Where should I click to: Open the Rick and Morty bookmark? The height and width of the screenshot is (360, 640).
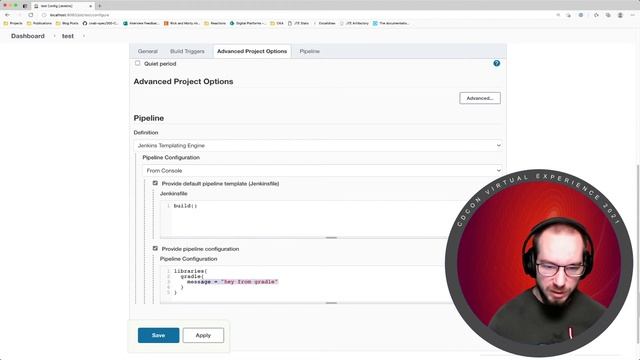tap(182, 23)
